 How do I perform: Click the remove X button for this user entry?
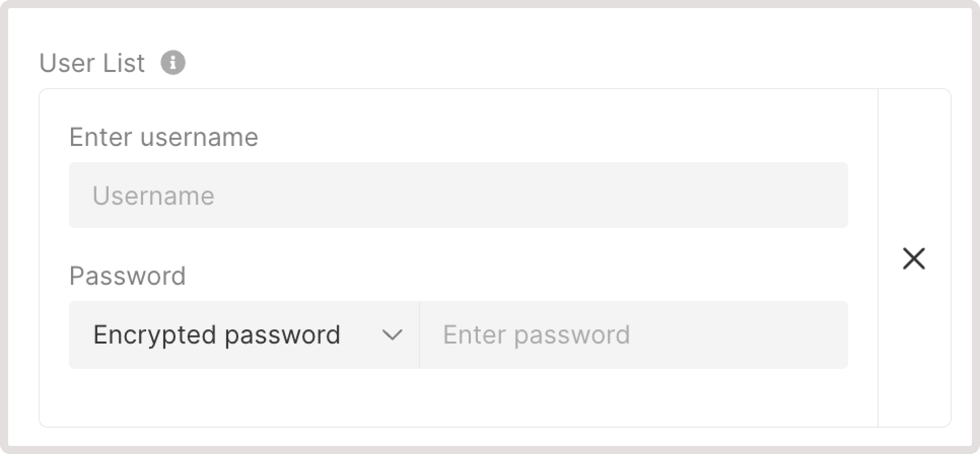point(914,258)
